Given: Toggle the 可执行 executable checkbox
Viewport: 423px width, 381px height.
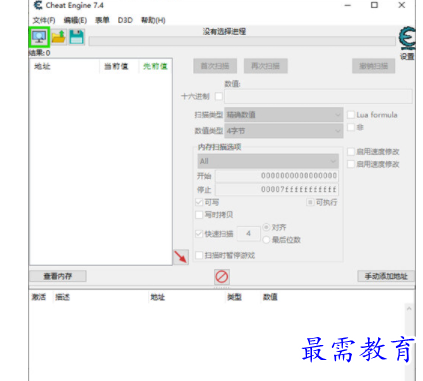Looking at the screenshot, I should point(310,202).
